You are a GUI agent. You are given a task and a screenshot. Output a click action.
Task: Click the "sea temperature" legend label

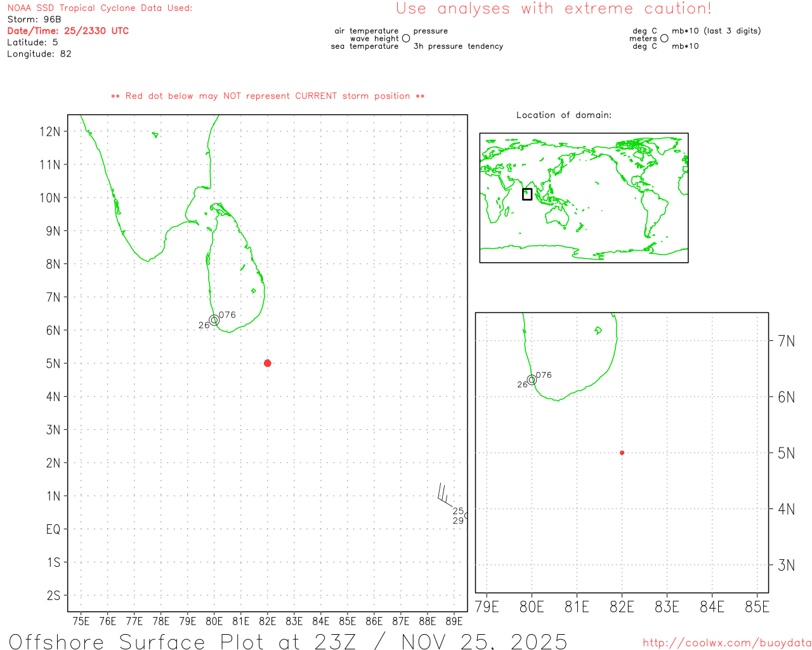point(365,46)
